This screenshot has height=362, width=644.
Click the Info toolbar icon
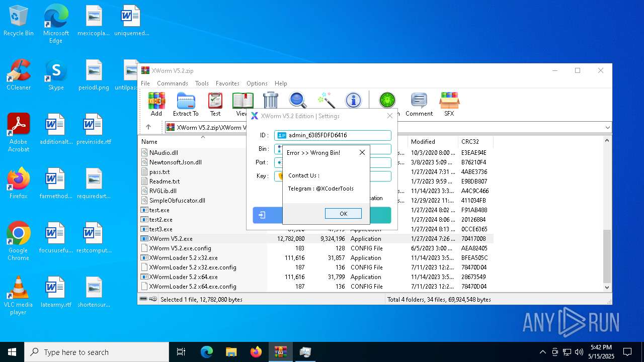click(x=353, y=101)
